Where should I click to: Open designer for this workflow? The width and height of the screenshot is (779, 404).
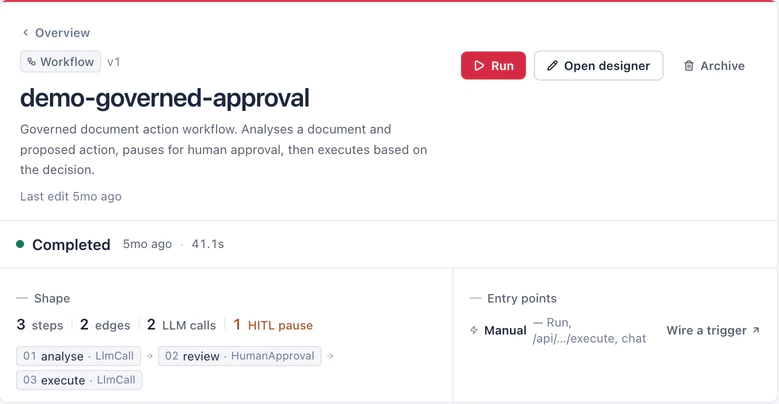(599, 66)
